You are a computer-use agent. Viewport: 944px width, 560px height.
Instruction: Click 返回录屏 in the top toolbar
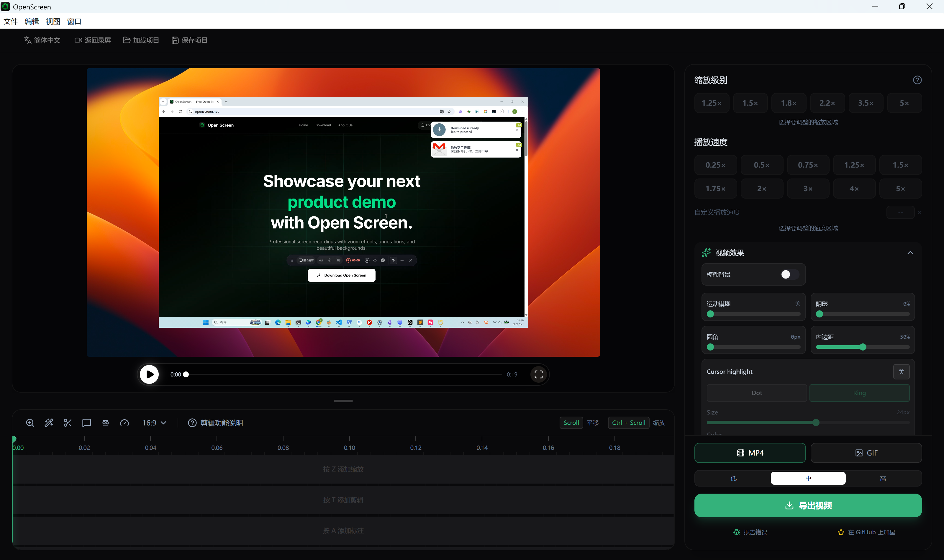(92, 40)
